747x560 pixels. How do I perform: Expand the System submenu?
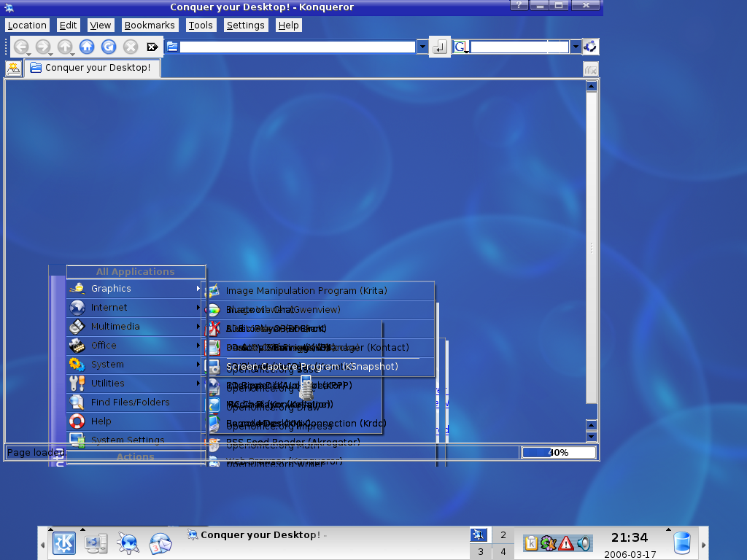136,365
